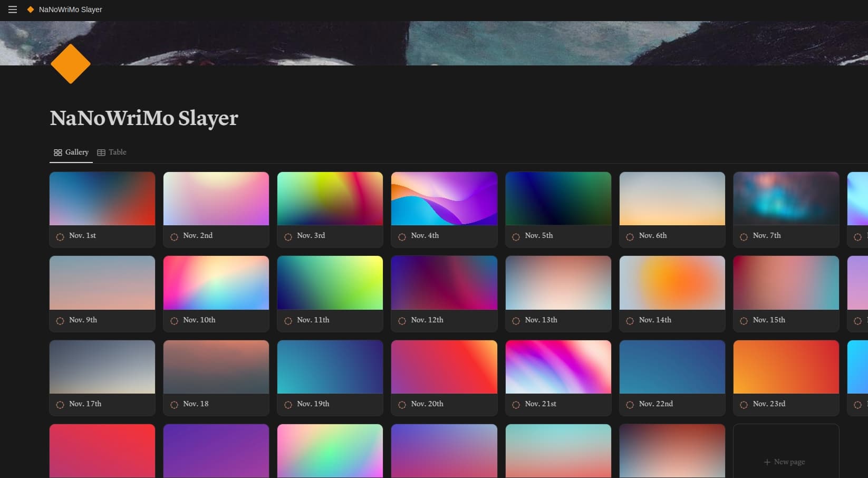The image size is (868, 478).
Task: Open the Nov. 20th red gradient cover
Action: [444, 367]
